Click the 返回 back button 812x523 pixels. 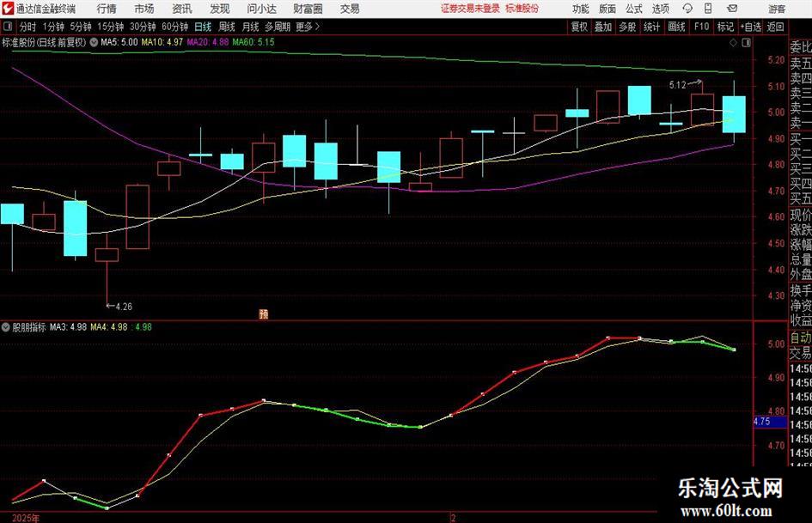775,27
